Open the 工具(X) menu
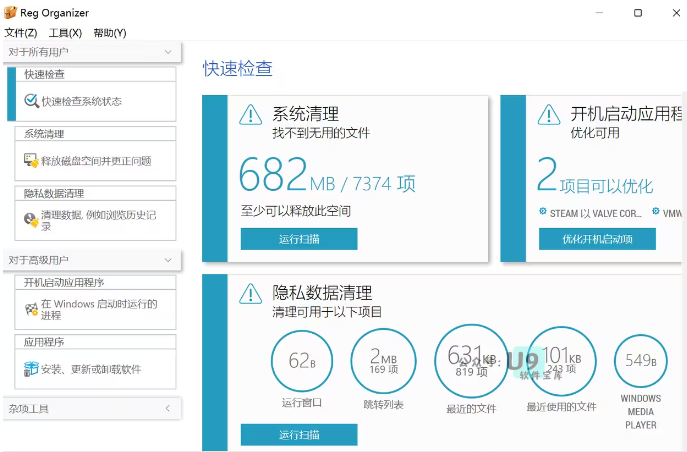This screenshot has width=687, height=452. click(x=65, y=33)
